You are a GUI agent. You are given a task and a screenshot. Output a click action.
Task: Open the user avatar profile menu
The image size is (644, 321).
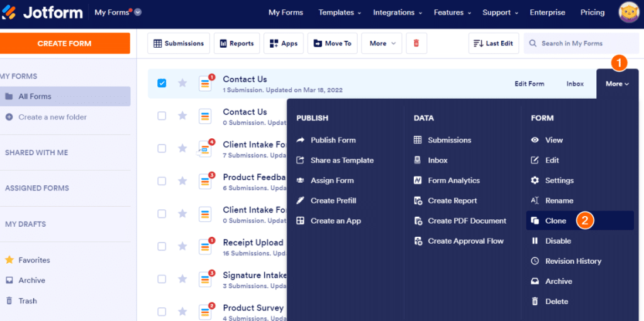pos(629,13)
